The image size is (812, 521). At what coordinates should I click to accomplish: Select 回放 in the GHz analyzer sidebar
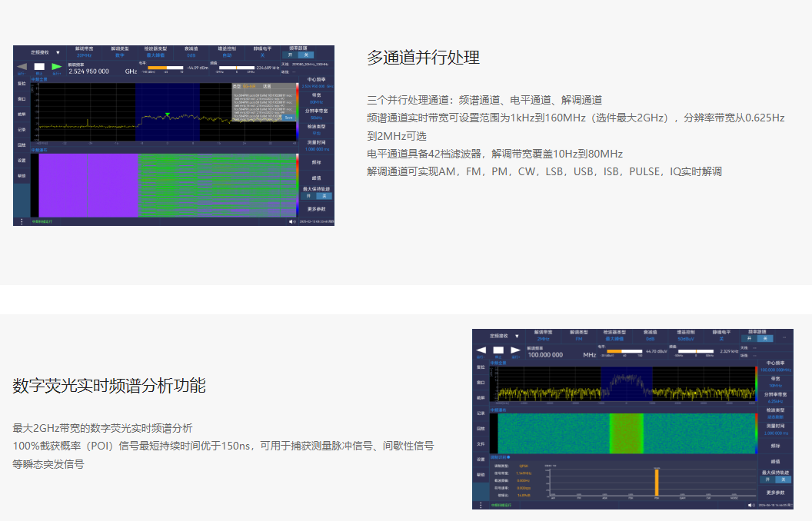(x=22, y=144)
